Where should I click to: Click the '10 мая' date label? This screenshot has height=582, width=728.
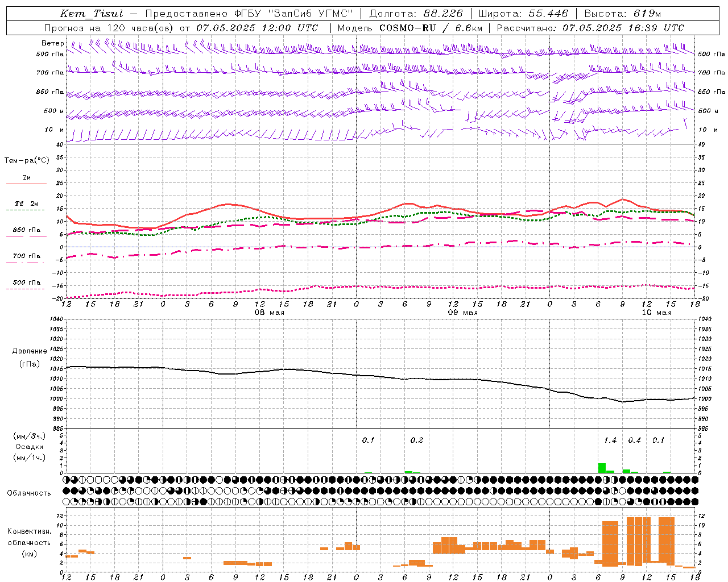[x=656, y=313]
